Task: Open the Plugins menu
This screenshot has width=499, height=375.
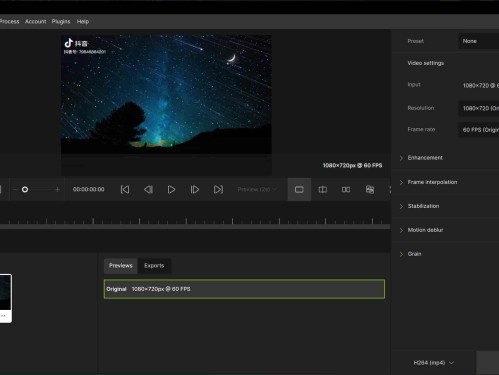Action: 61,21
